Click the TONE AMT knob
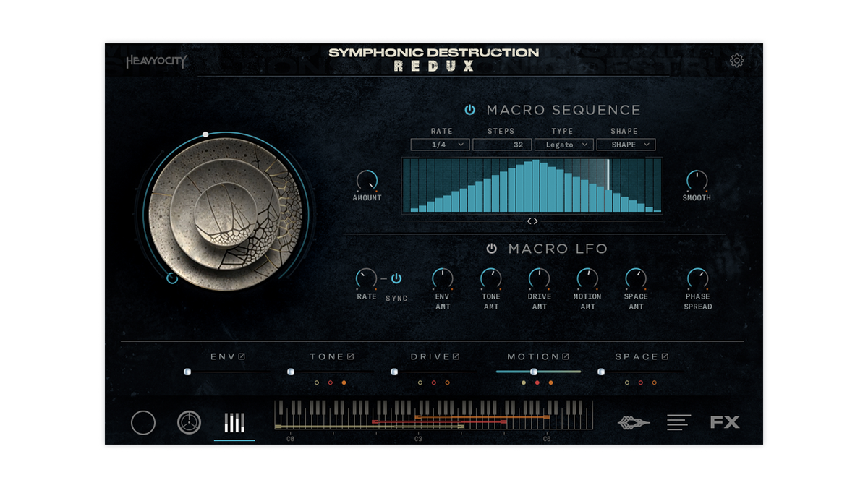 point(491,279)
